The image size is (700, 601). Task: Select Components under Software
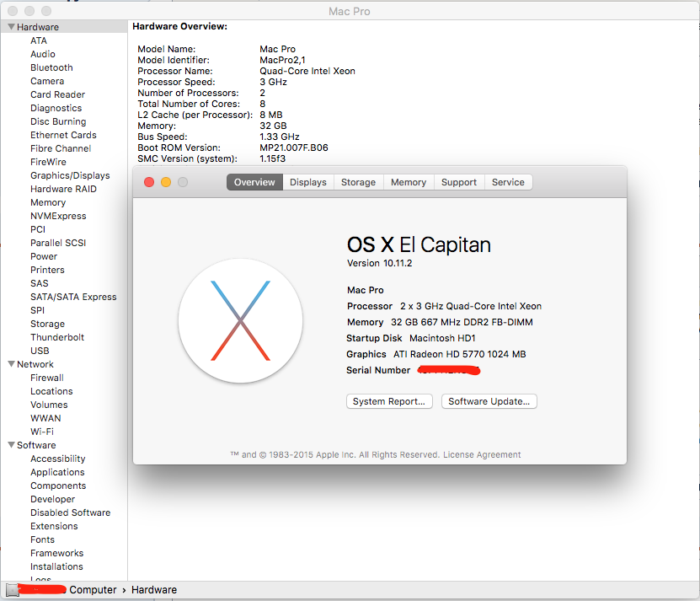tap(58, 486)
